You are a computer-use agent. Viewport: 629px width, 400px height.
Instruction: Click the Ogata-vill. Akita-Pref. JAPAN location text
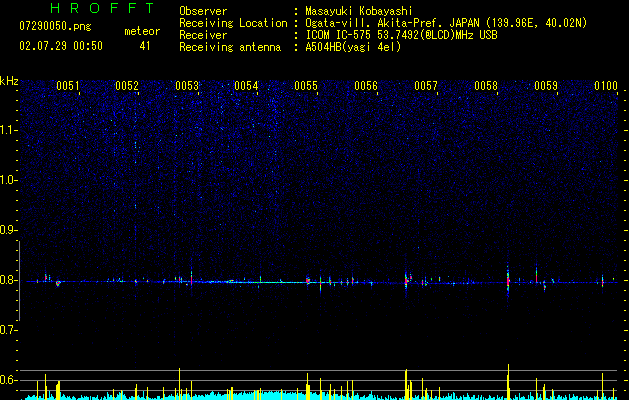click(446, 23)
